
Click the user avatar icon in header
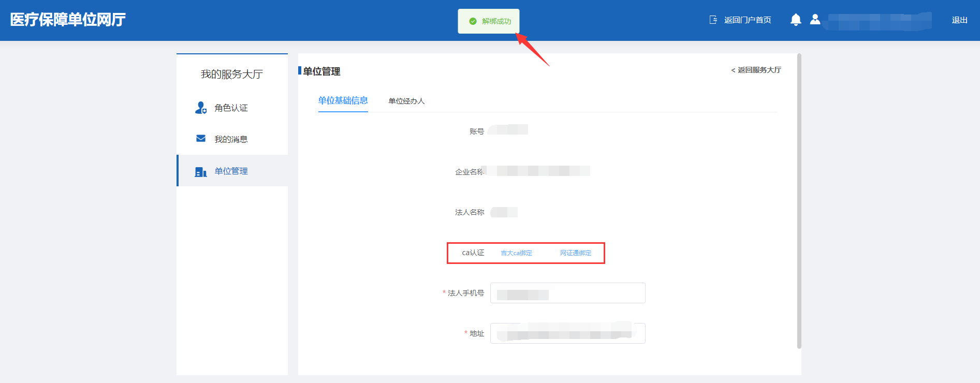click(815, 20)
